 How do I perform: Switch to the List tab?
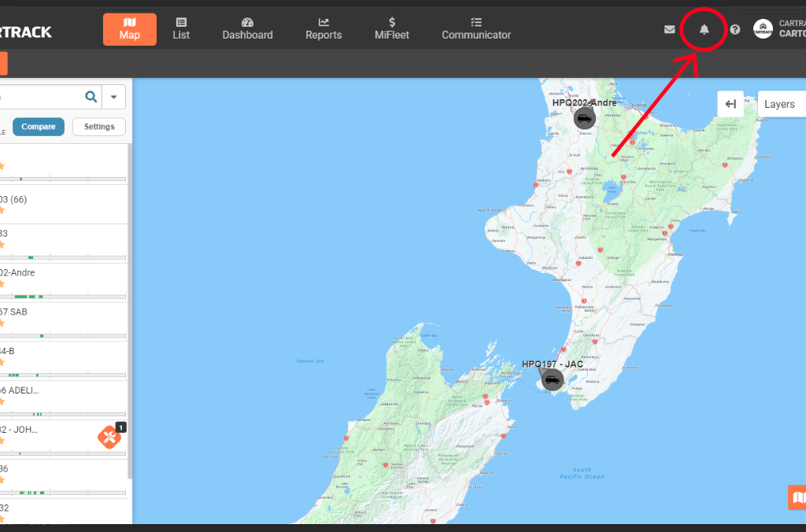181,28
